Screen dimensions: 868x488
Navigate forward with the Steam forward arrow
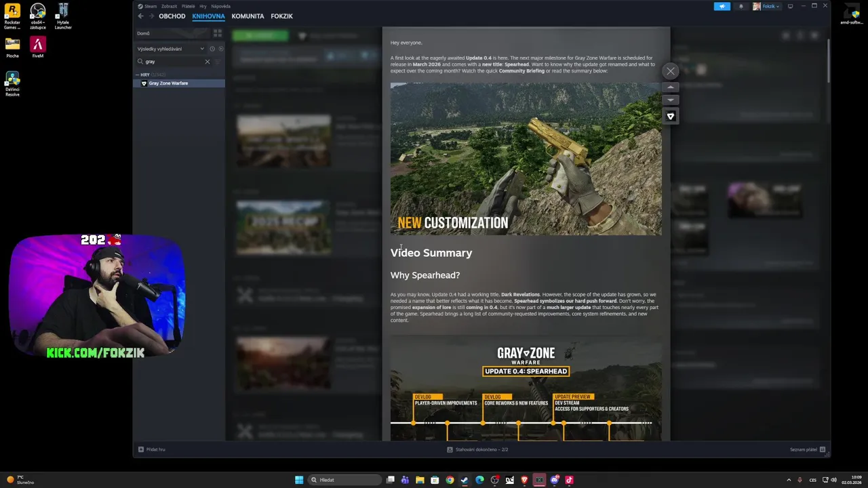pos(151,16)
